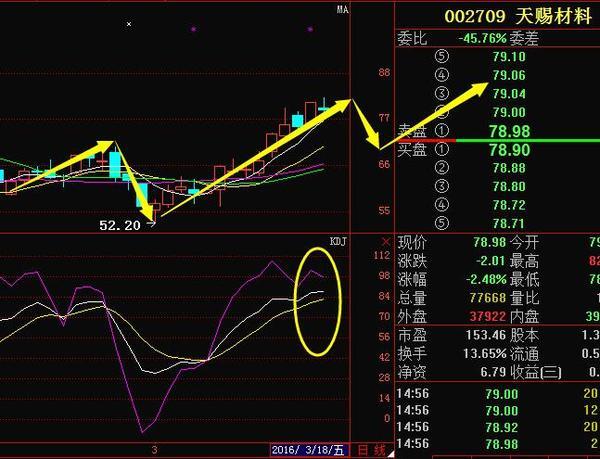The image size is (600, 459).
Task: Click the 现价 value 78.98
Action: [489, 242]
